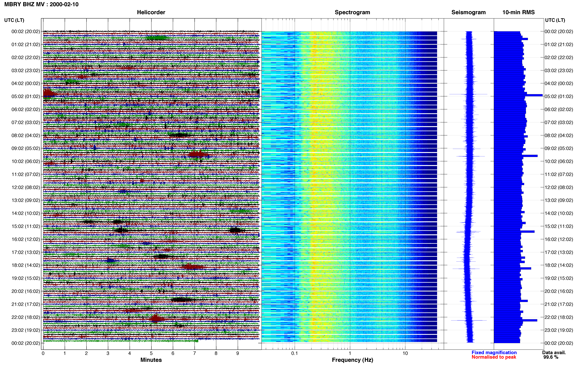This screenshot has width=588, height=368.
Task: Click the 23:02 (19:02) label beside the RMS panel
Action: click(x=559, y=330)
